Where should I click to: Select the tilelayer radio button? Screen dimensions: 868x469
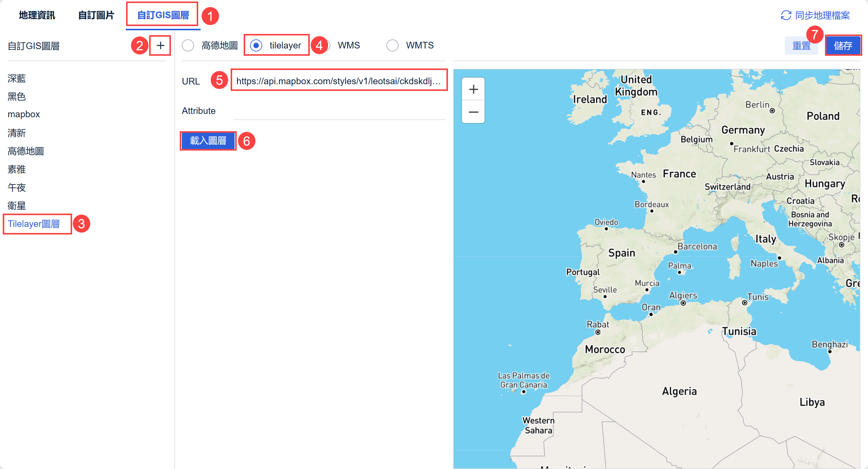(x=256, y=45)
